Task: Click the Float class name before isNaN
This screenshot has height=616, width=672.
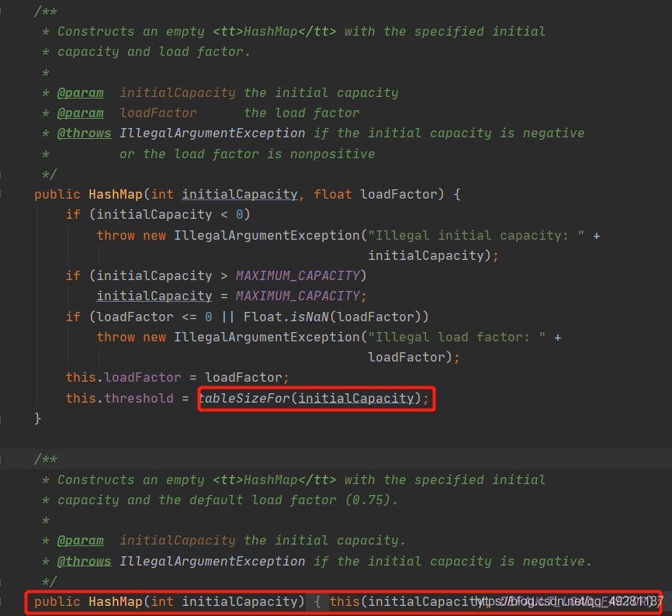Action: tap(263, 317)
